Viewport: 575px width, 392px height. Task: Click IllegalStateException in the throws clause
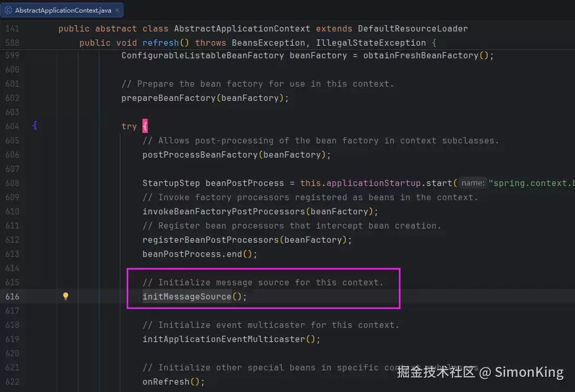[371, 43]
